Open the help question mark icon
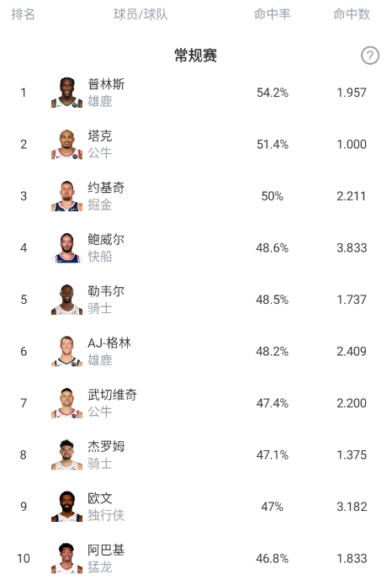The width and height of the screenshot is (392, 585). pos(369,56)
